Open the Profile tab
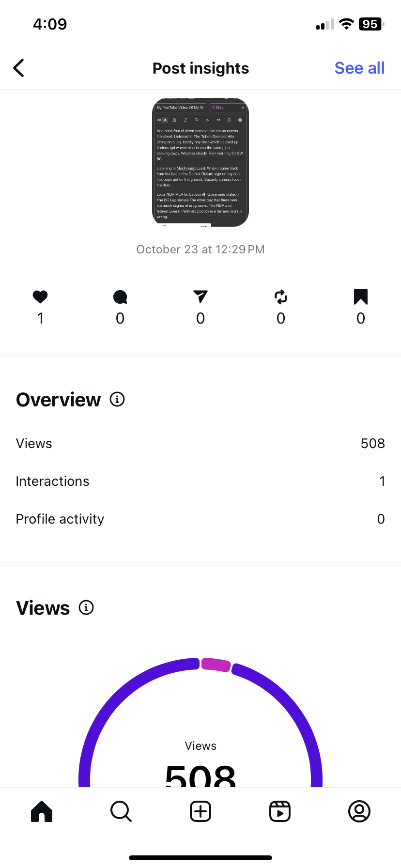401x868 pixels. pos(359,811)
